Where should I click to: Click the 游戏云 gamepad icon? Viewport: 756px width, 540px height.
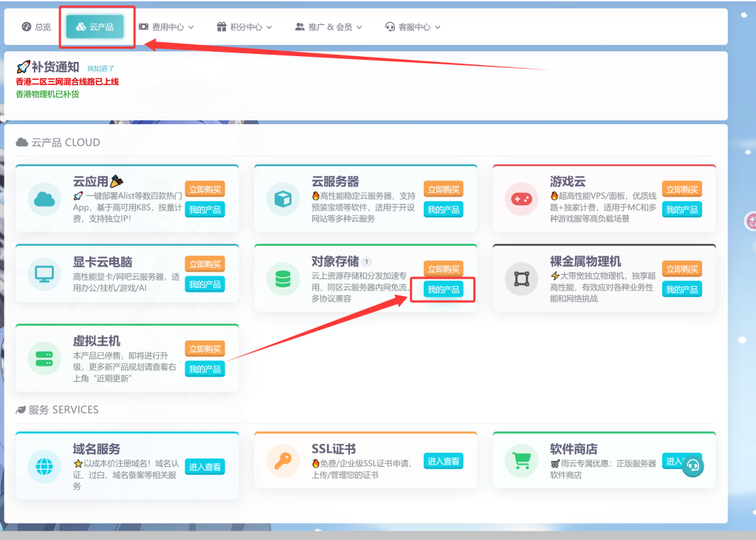tap(521, 199)
